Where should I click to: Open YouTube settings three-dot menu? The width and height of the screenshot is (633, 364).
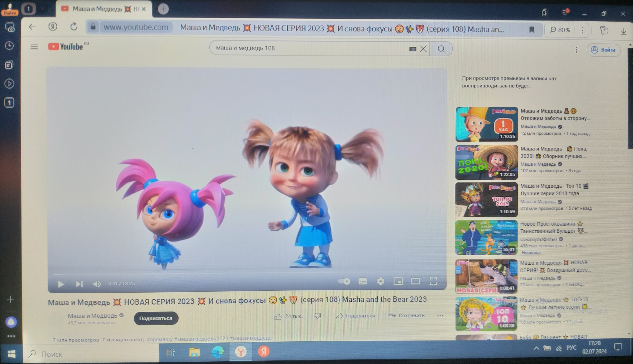577,50
